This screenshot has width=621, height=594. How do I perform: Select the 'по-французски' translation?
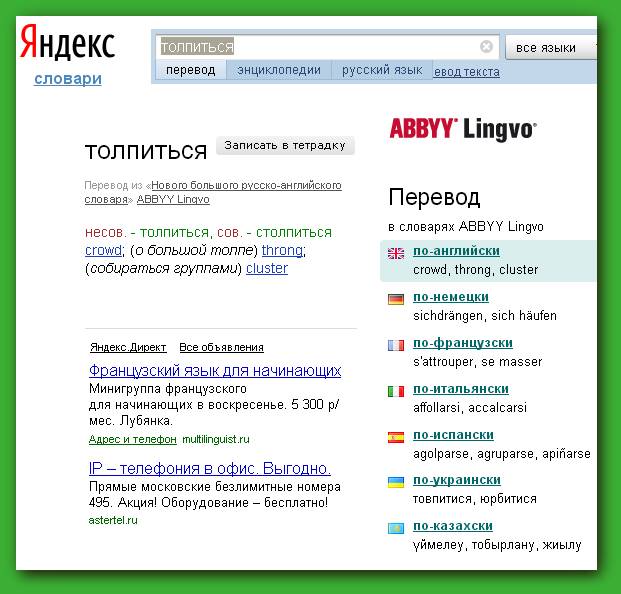tap(463, 343)
